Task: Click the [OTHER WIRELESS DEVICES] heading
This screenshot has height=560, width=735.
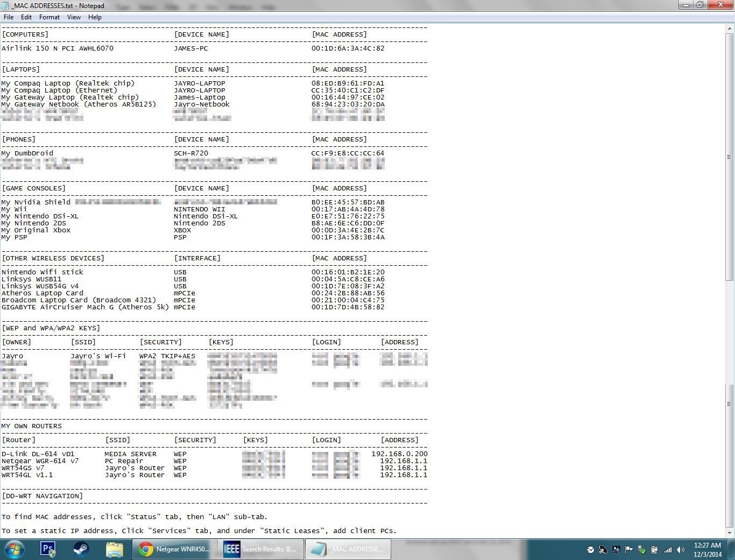Action: click(x=53, y=258)
